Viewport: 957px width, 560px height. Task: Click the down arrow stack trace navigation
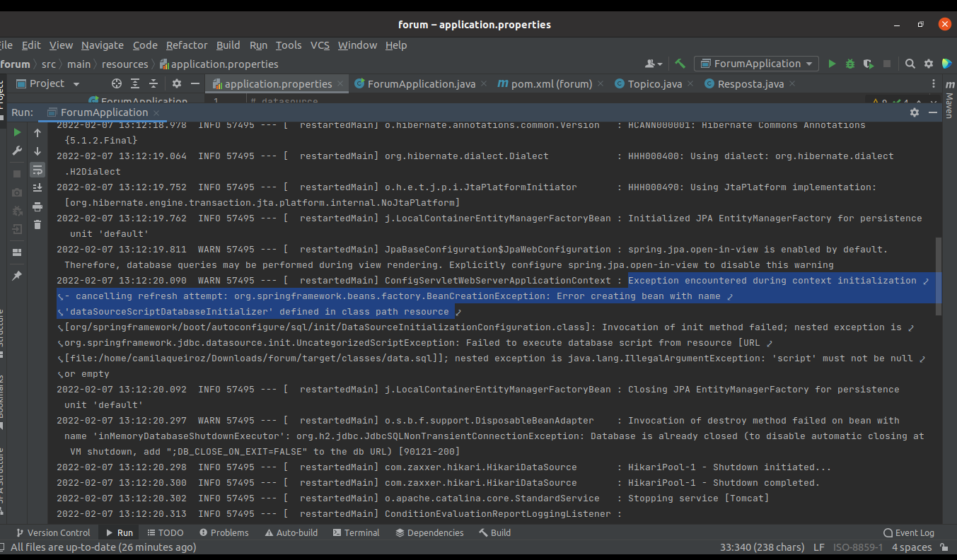point(37,151)
